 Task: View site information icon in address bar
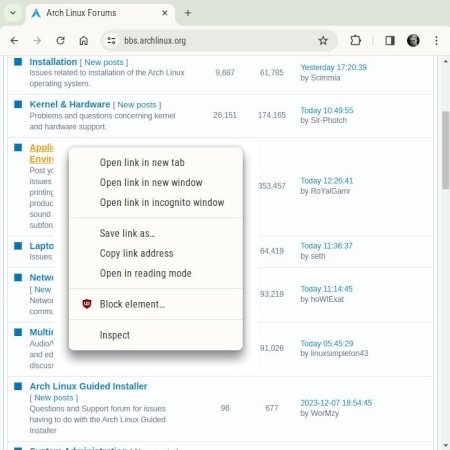(x=111, y=41)
